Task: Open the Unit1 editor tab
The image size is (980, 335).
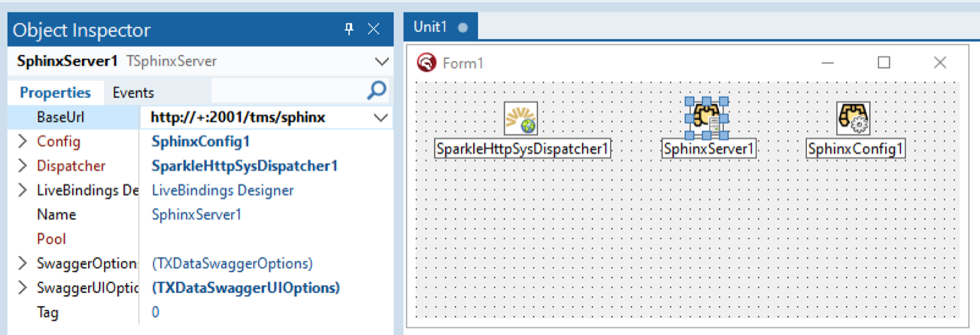Action: (x=430, y=27)
